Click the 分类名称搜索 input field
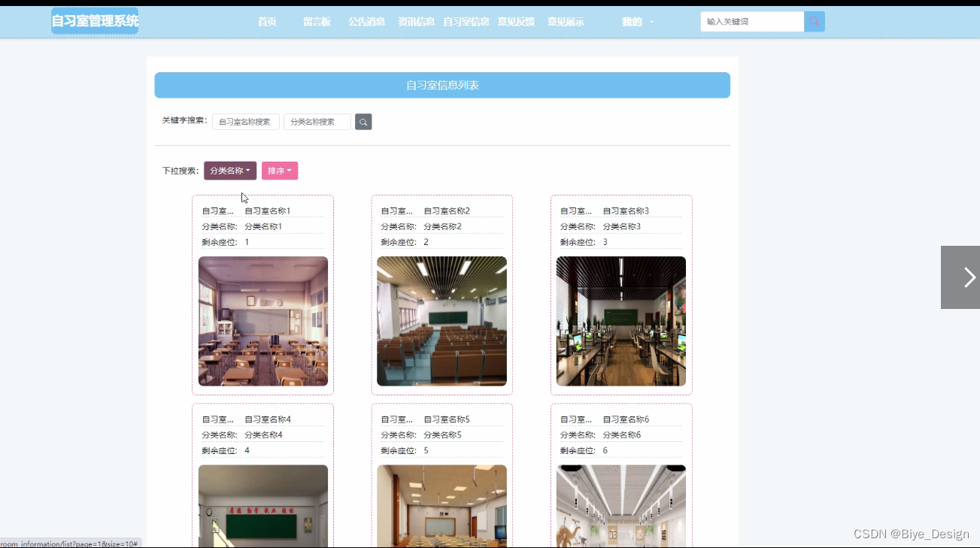Image resolution: width=980 pixels, height=548 pixels. coord(317,122)
